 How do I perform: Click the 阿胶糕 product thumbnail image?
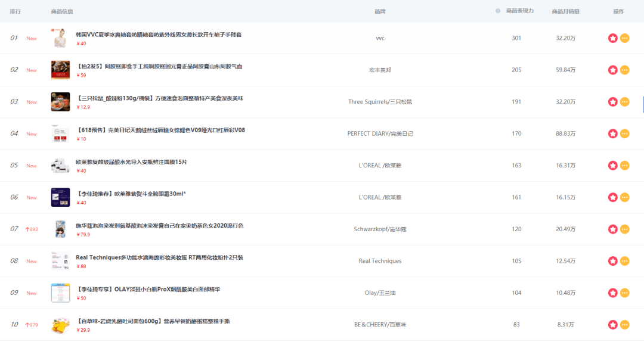tap(60, 70)
